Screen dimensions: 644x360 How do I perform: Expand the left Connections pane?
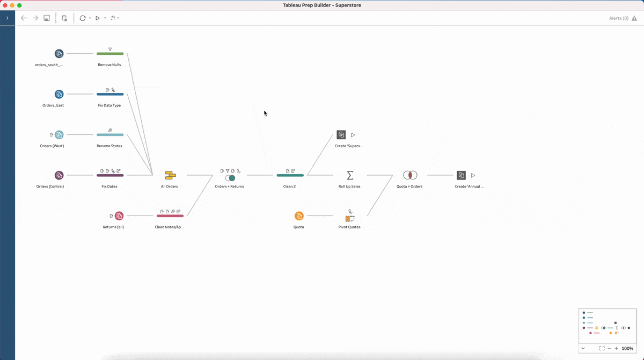pyautogui.click(x=7, y=18)
